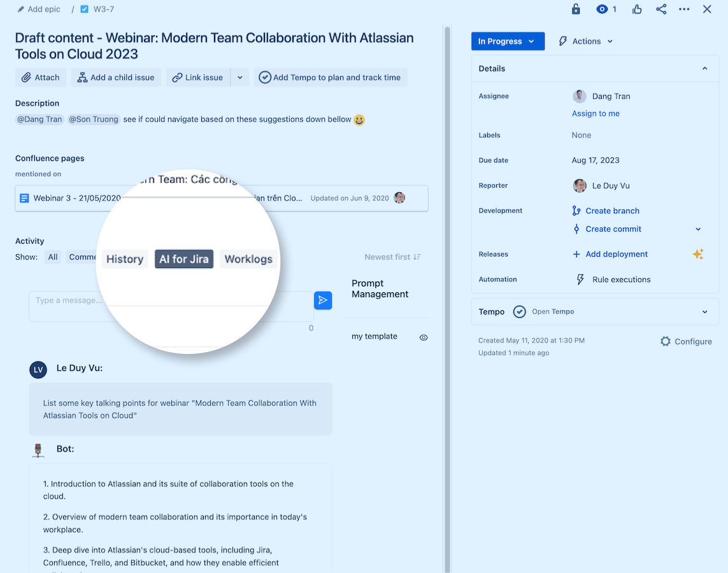Screen dimensions: 728x573
Task: Open the three-dot more actions menu
Action: pos(684,9)
